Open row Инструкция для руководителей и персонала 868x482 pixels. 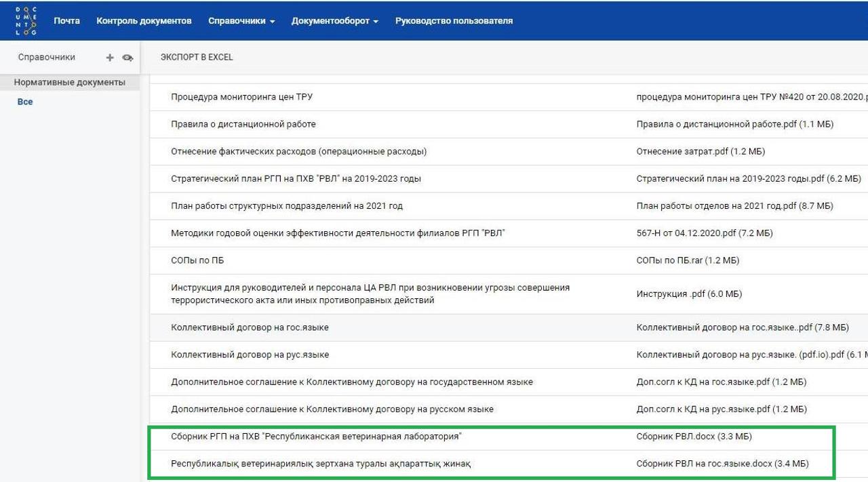[x=509, y=294]
